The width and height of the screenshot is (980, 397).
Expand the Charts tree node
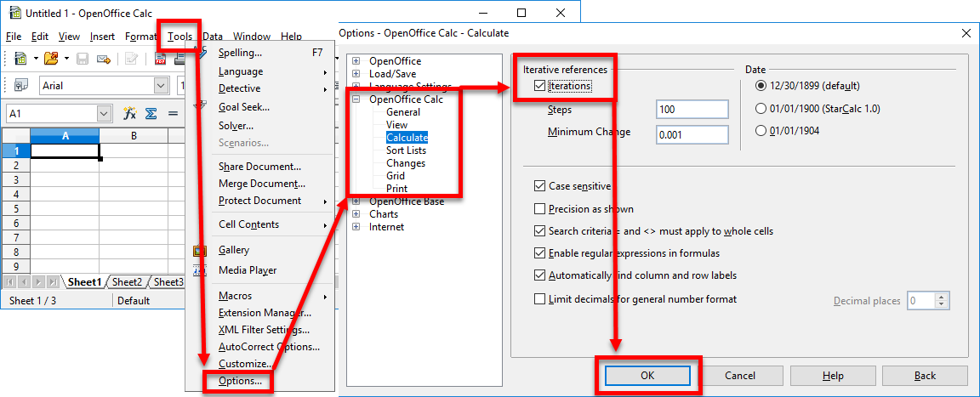(356, 213)
